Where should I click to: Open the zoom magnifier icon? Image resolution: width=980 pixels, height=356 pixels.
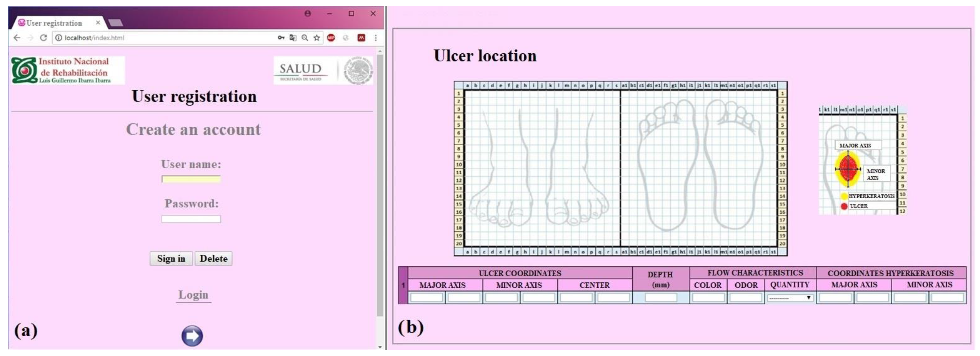(305, 38)
